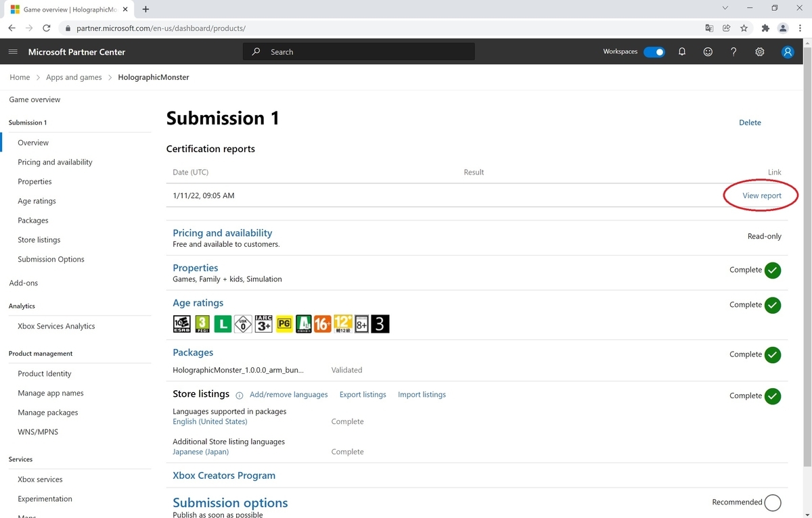Click the translate page icon
The width and height of the screenshot is (812, 518).
[x=709, y=28]
